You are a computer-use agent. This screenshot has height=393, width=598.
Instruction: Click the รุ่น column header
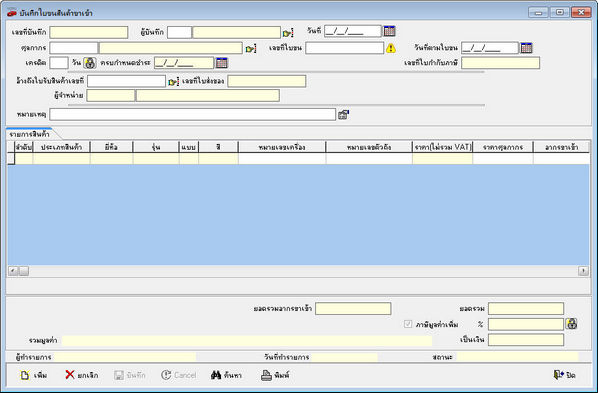click(x=156, y=147)
